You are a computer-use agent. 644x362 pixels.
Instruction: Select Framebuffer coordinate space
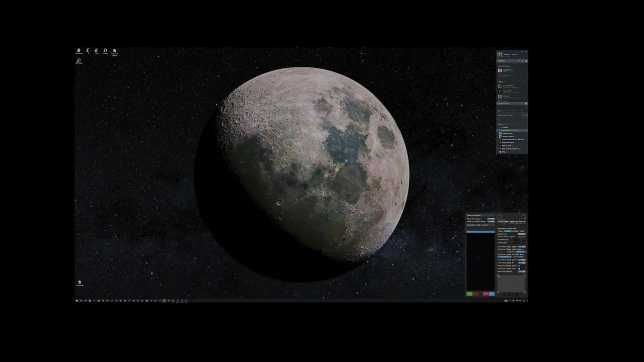[x=519, y=257]
